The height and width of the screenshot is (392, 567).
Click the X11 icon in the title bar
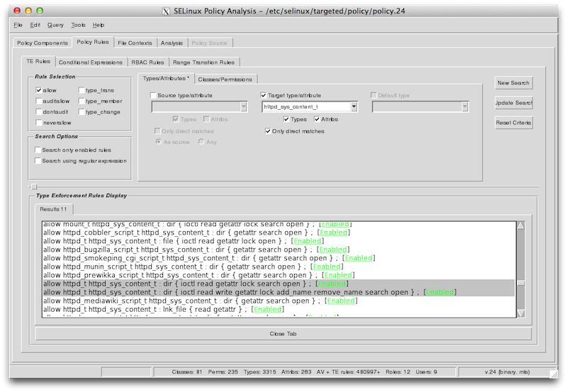coord(166,11)
